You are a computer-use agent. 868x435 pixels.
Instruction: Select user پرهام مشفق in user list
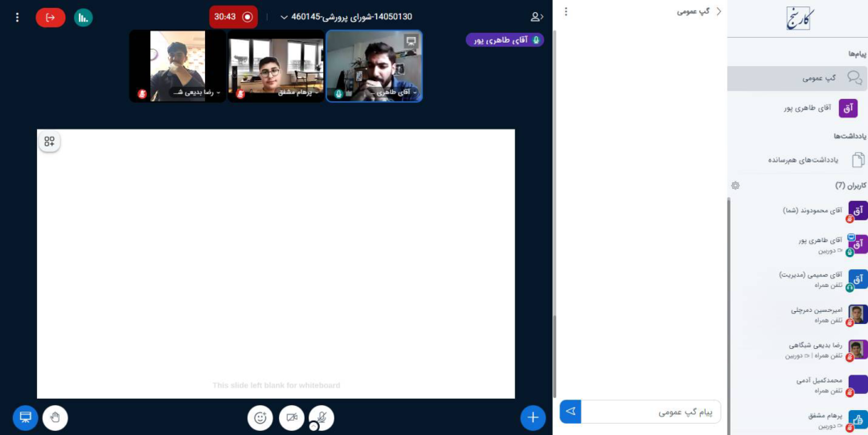800,420
